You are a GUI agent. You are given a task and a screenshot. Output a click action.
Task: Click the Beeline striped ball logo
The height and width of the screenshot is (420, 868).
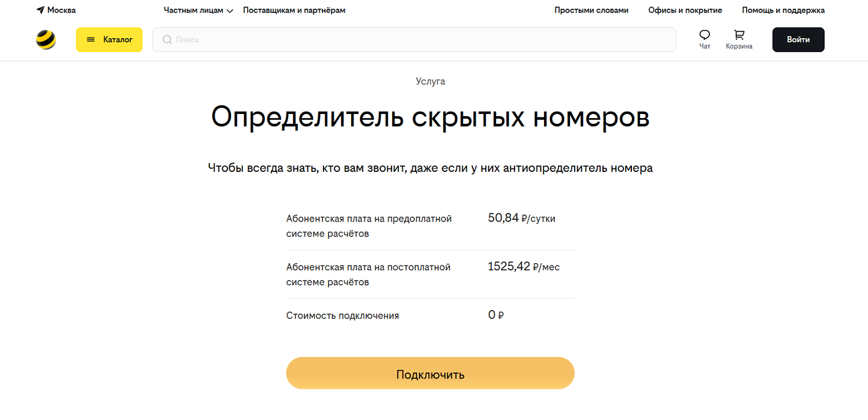[x=46, y=39]
